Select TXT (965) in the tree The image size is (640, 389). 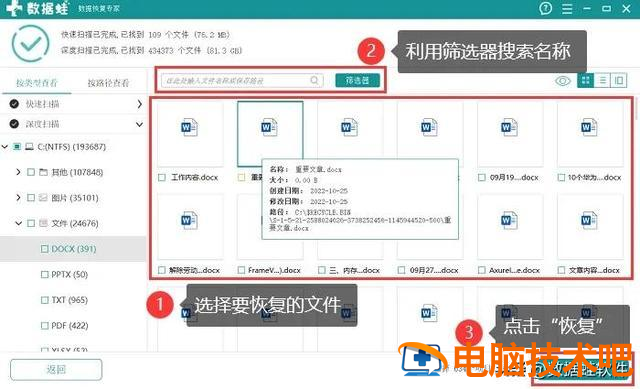pyautogui.click(x=70, y=300)
